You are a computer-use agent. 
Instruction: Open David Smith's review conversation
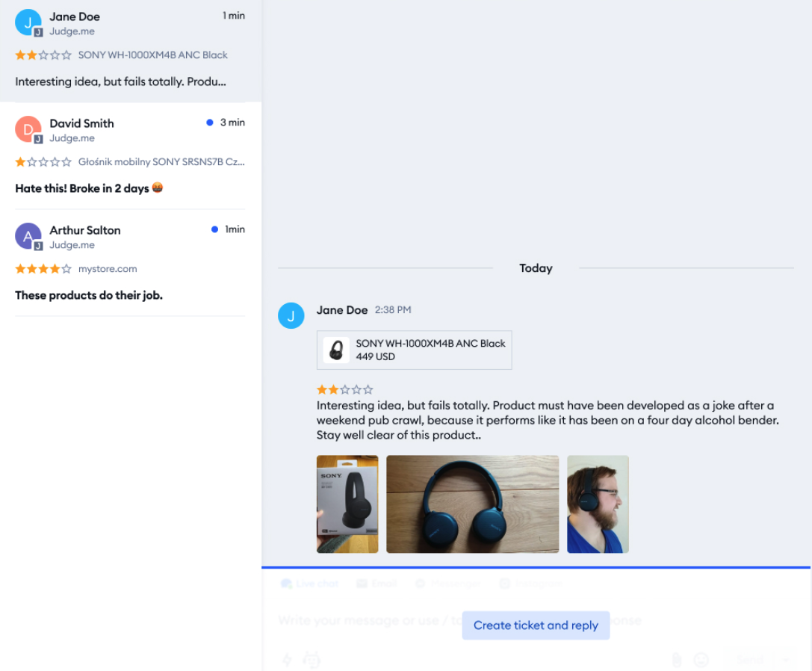pos(131,156)
